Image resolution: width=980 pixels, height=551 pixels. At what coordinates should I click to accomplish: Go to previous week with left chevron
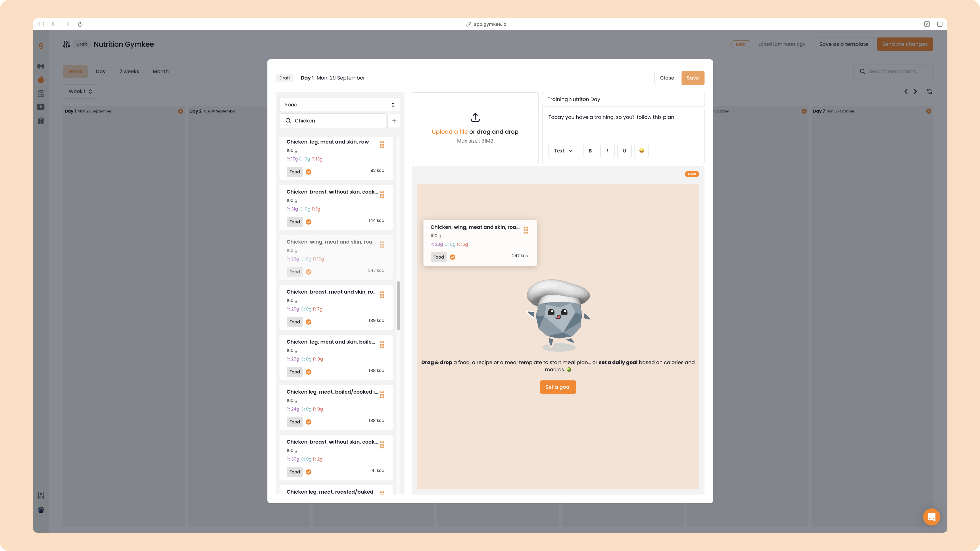906,92
